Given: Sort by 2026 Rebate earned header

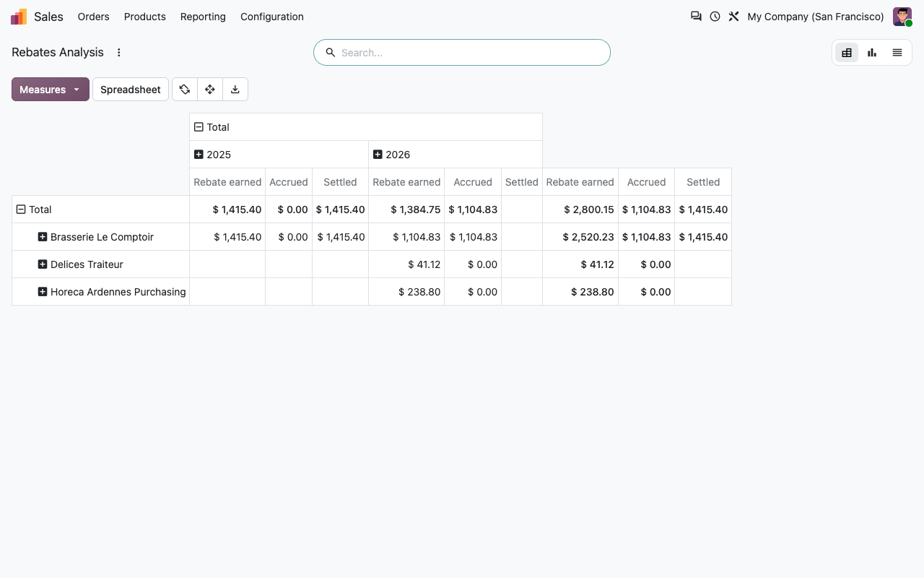Looking at the screenshot, I should click(x=406, y=182).
